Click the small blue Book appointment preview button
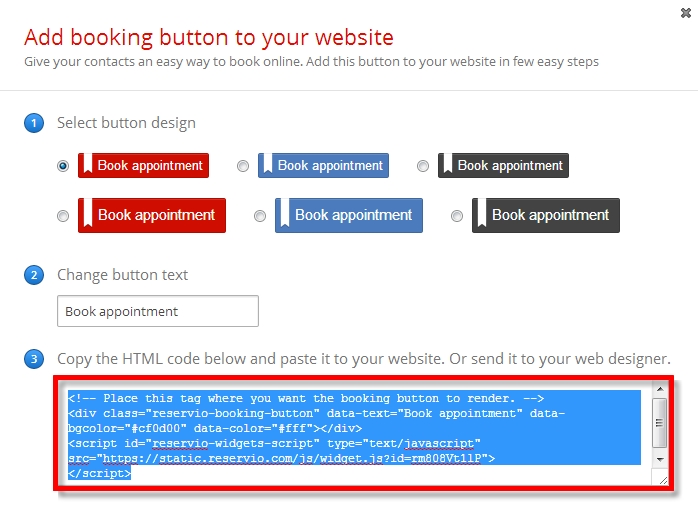698x510 pixels. [x=323, y=166]
